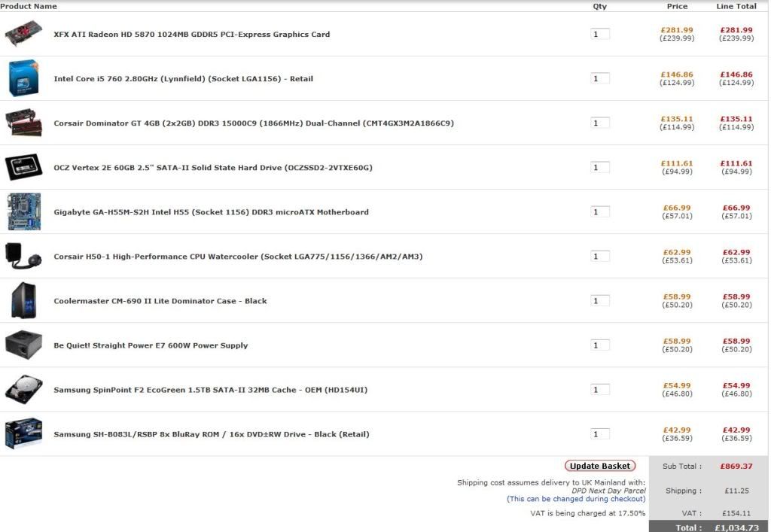Open the Be Quiet! Straight Power E7 link
The height and width of the screenshot is (532, 771).
pos(151,345)
